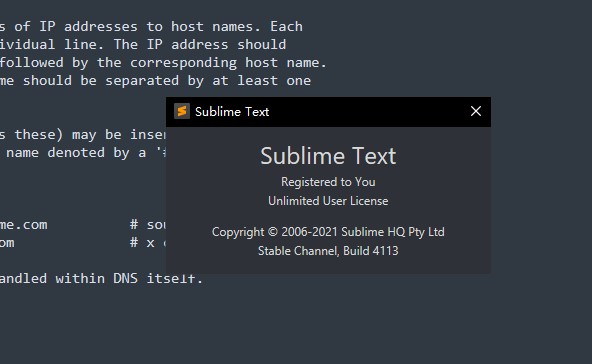Click the dialog title bar text 'Sublime Text'

click(x=232, y=112)
